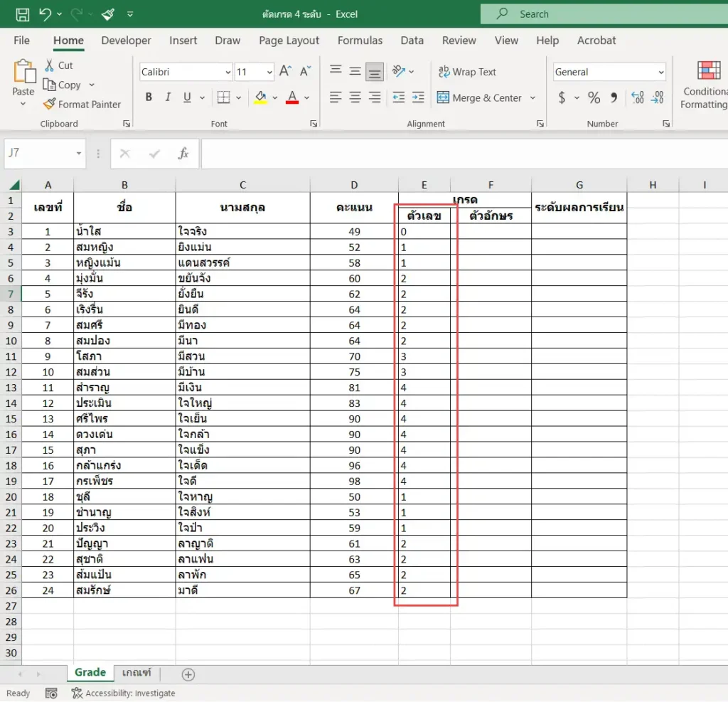Toggle Italic formatting
728x702 pixels.
point(168,97)
